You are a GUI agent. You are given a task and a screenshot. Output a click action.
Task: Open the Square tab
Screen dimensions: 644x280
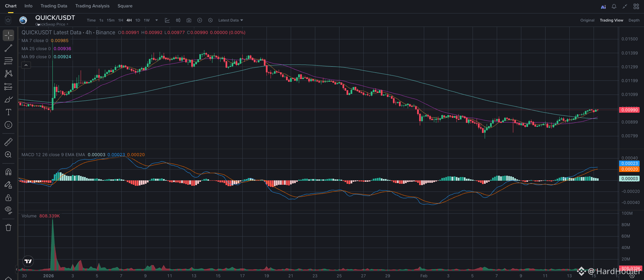pos(125,6)
